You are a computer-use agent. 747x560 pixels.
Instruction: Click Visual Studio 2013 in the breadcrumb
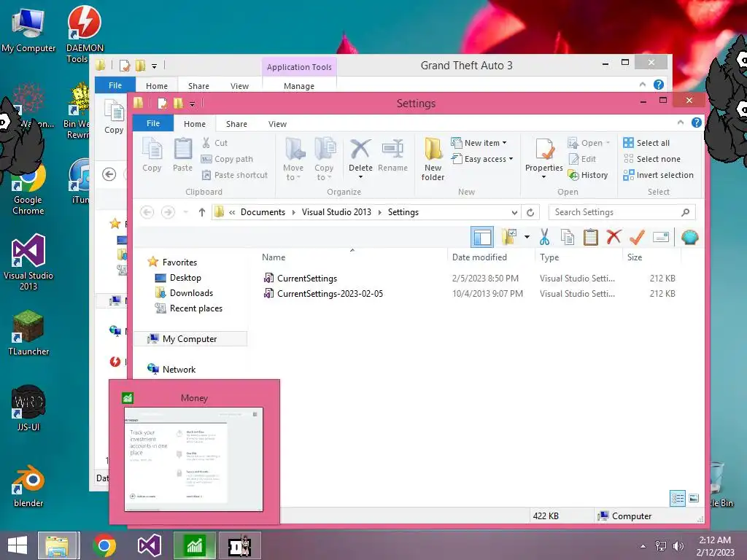336,212
